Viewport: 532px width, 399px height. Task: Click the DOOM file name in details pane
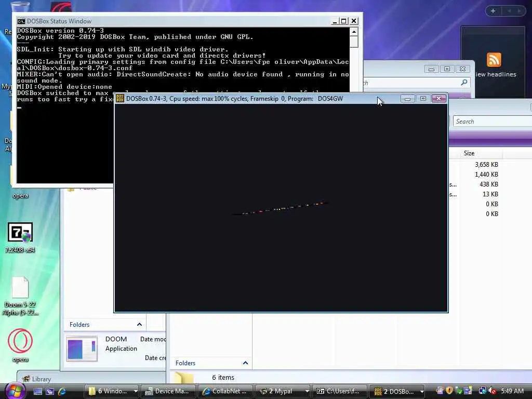(x=116, y=339)
